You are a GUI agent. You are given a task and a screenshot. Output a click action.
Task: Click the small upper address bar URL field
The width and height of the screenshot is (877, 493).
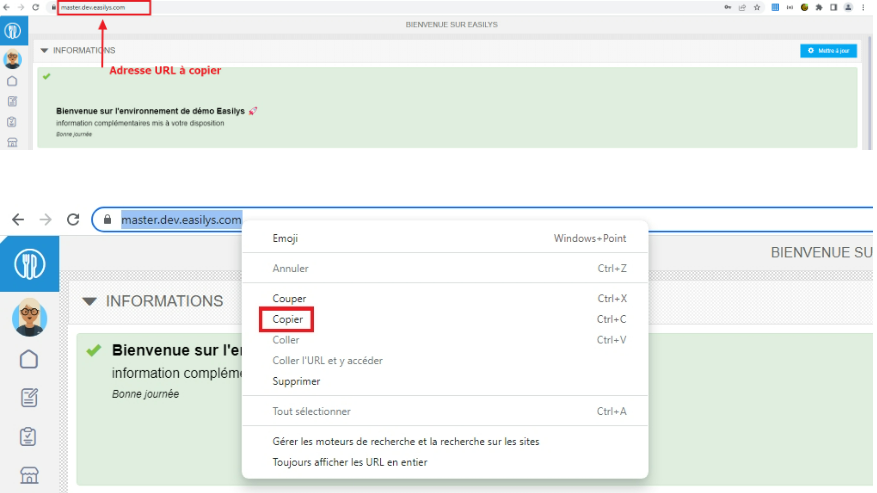pyautogui.click(x=104, y=7)
